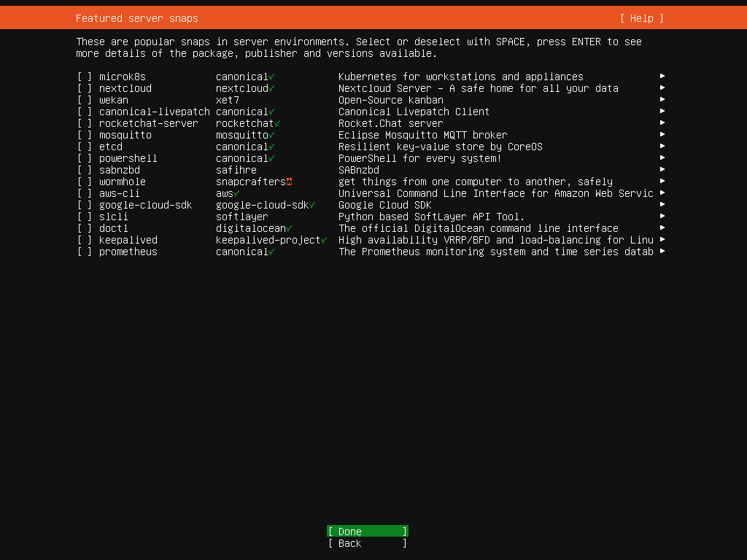Click the verified checkmark next to aws publisher
747x560 pixels.
pos(236,193)
